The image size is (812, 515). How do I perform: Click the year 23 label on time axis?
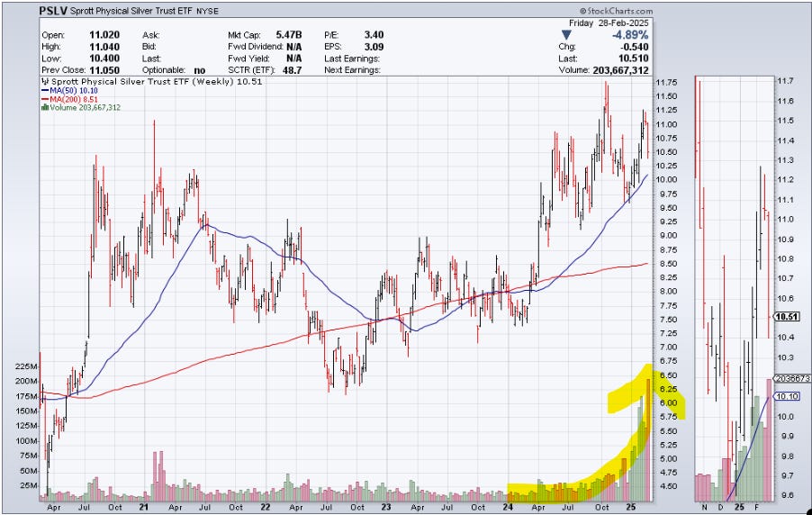click(386, 507)
